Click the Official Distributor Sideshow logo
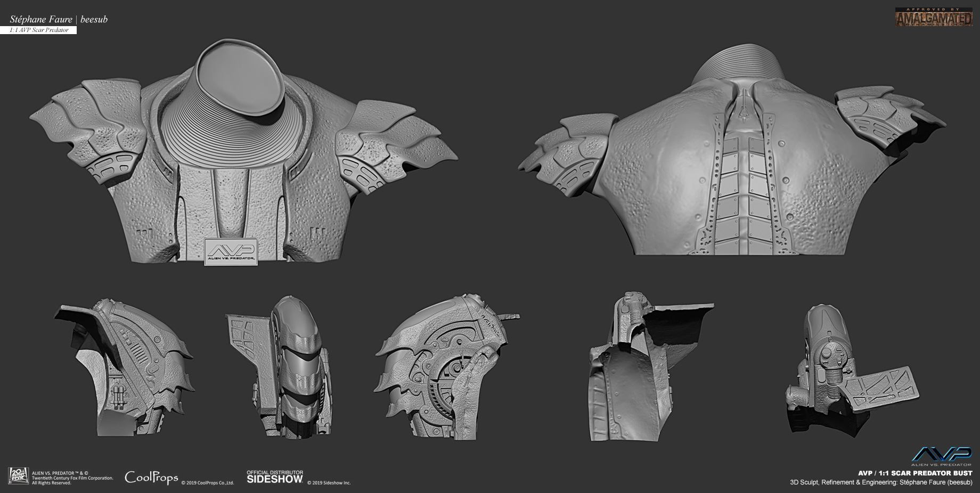 pyautogui.click(x=275, y=476)
